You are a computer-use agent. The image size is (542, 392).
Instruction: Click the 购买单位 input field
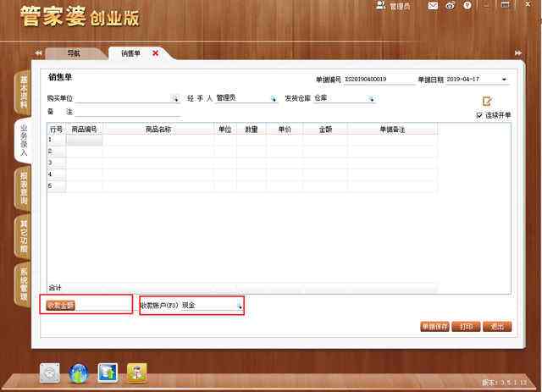point(123,98)
